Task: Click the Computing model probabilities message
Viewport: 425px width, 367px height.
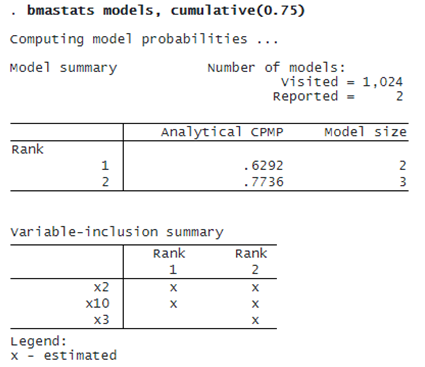Action: coord(144,39)
